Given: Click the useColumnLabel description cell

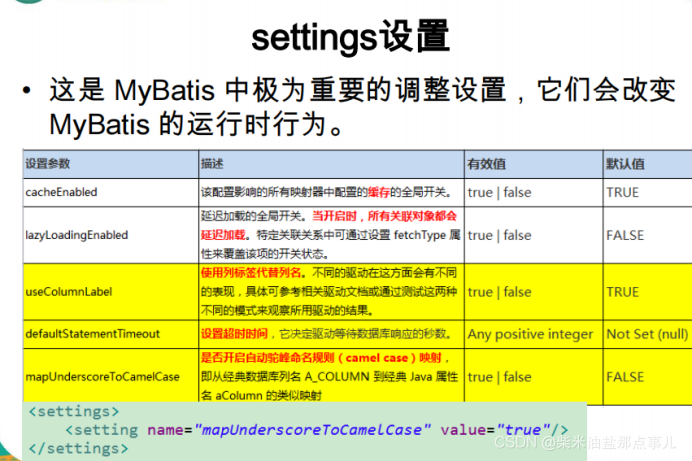Looking at the screenshot, I should [x=331, y=292].
